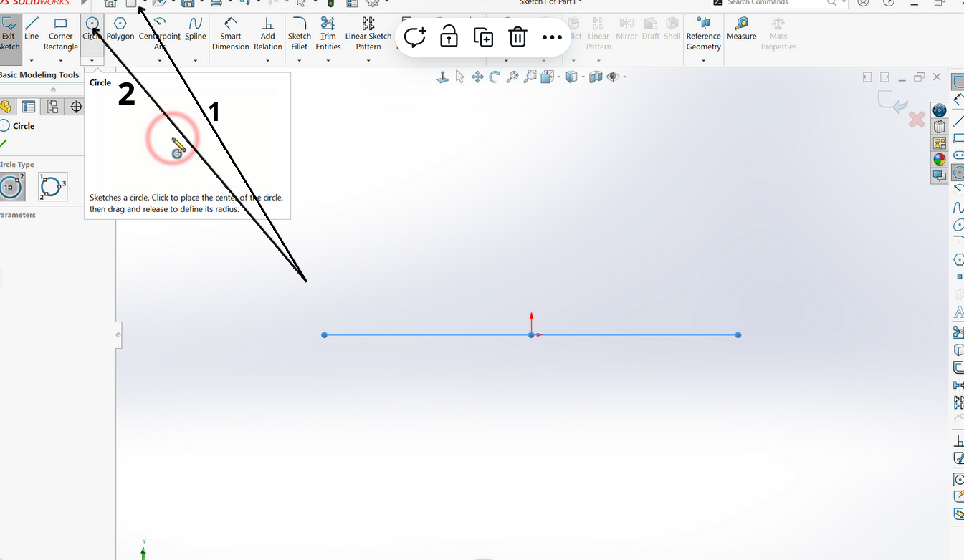Click the Measure tool
964x560 pixels.
(x=742, y=30)
